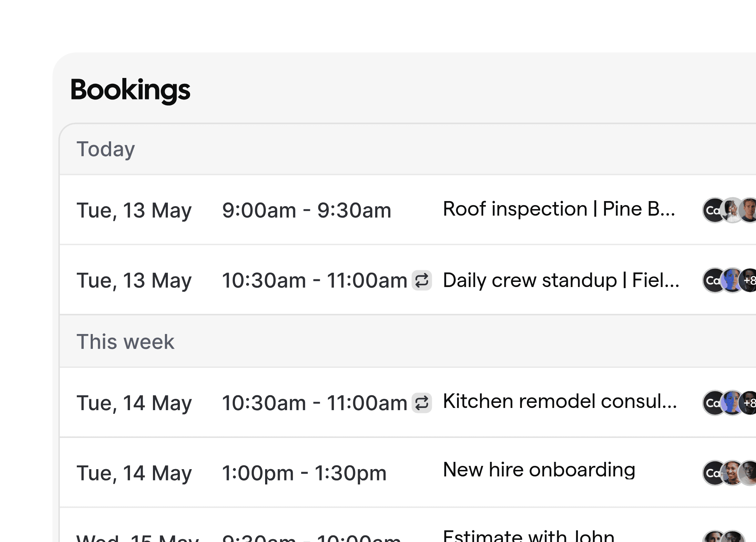Click the recurrence icon on Kitchen remodel consultation

422,402
